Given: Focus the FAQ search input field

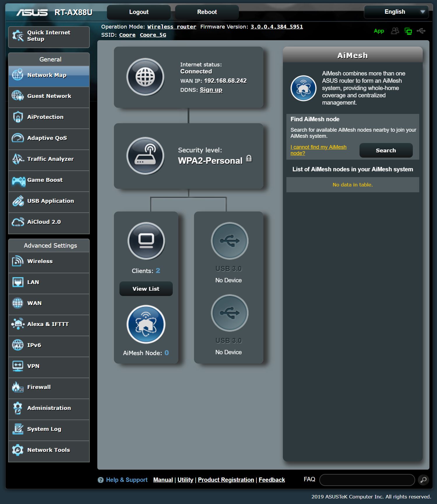Looking at the screenshot, I should point(367,480).
